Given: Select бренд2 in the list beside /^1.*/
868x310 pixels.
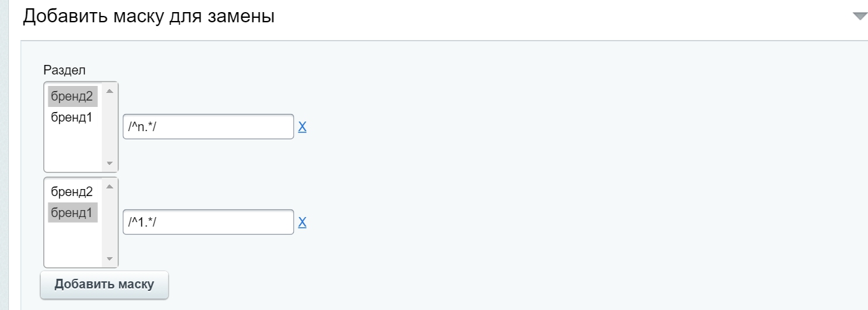Looking at the screenshot, I should [x=73, y=192].
